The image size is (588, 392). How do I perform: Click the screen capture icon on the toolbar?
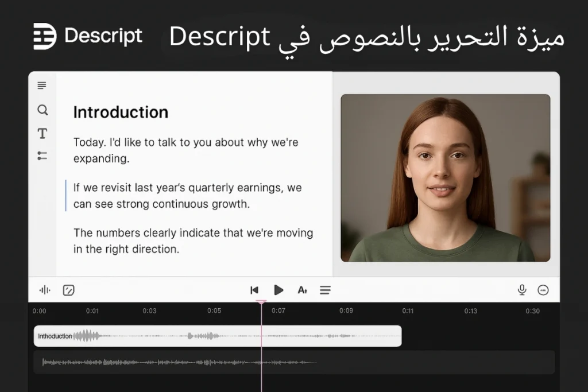68,290
